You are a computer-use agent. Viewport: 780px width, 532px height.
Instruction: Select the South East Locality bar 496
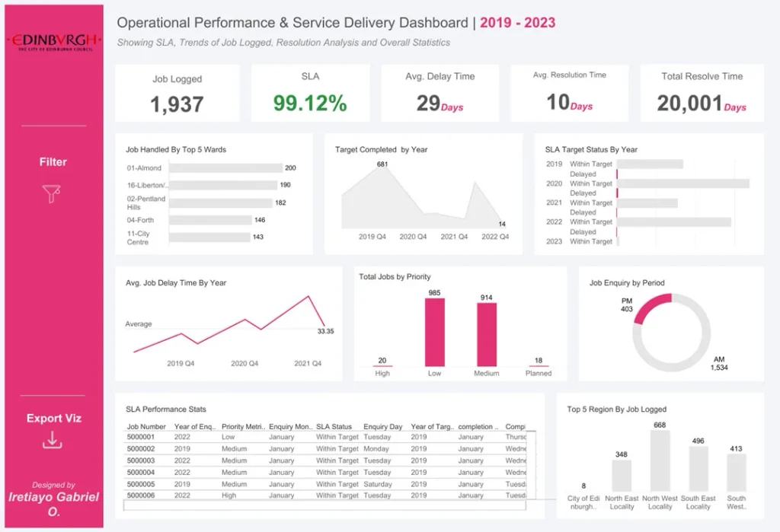(x=698, y=469)
